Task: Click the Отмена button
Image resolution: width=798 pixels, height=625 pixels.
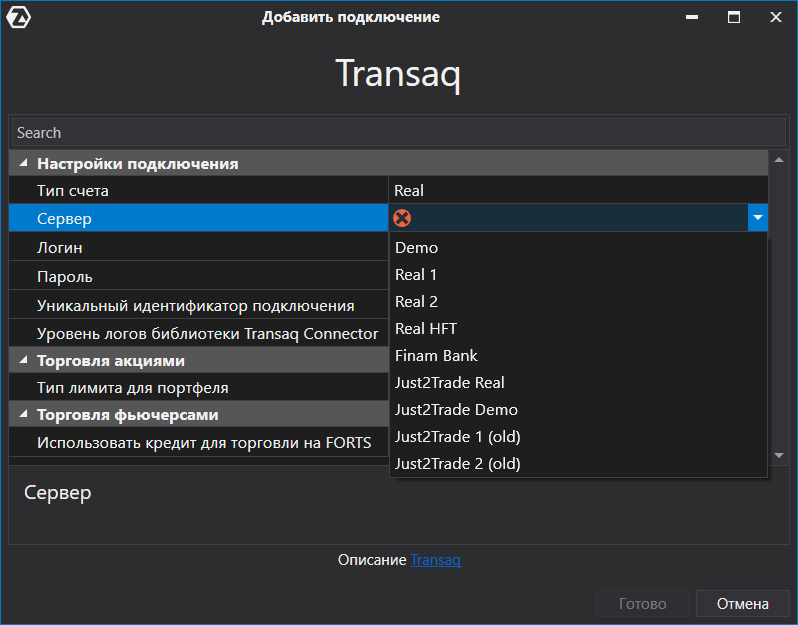Action: point(743,604)
